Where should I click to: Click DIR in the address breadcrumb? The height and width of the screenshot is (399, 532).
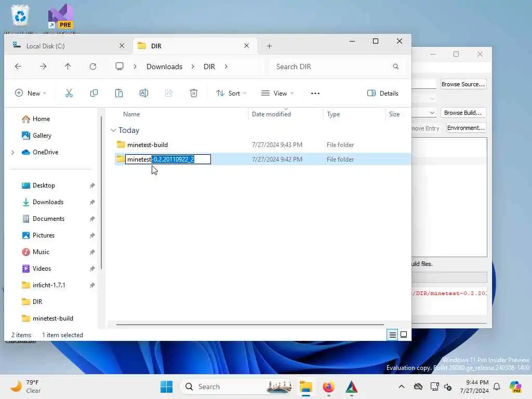[x=209, y=66]
